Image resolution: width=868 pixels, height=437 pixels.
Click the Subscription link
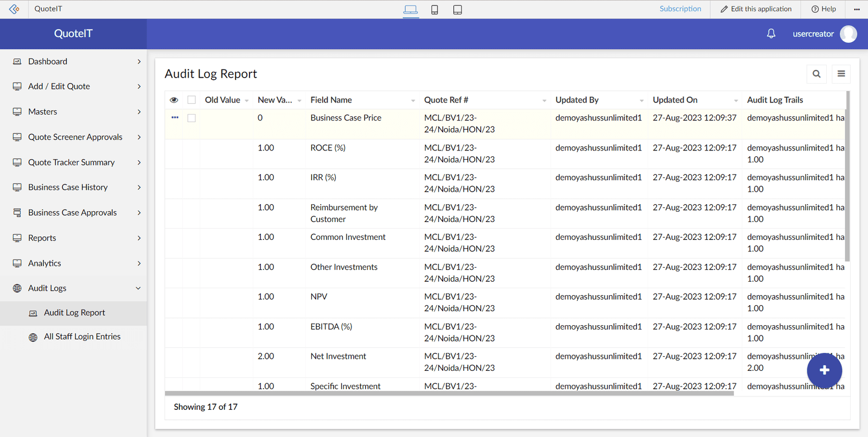click(680, 9)
